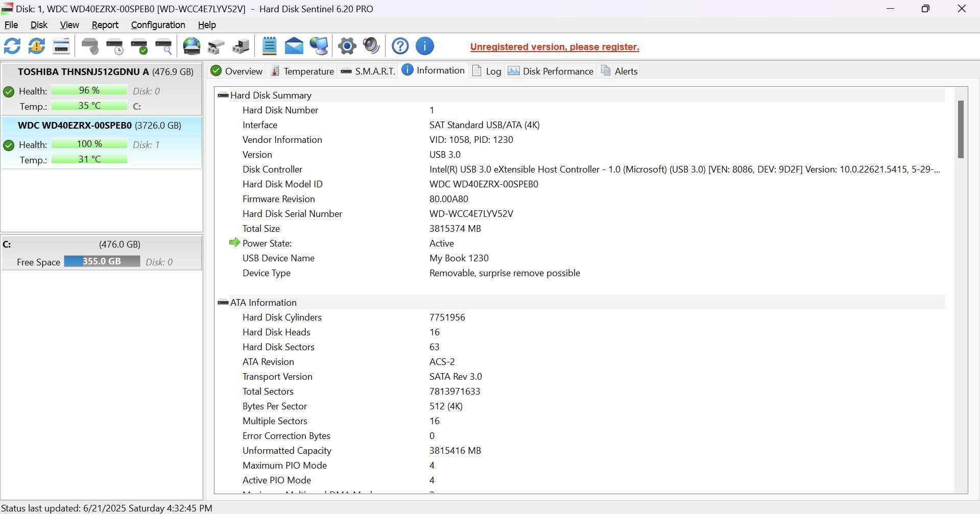Click the gray disk test toolbar icon
The width and height of the screenshot is (980, 514).
point(90,46)
